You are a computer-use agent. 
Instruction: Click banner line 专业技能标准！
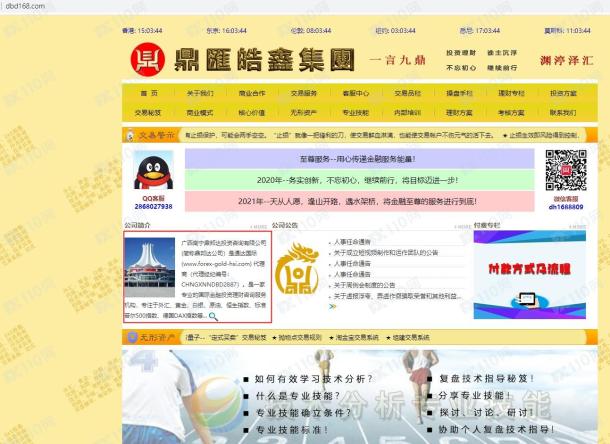click(292, 430)
